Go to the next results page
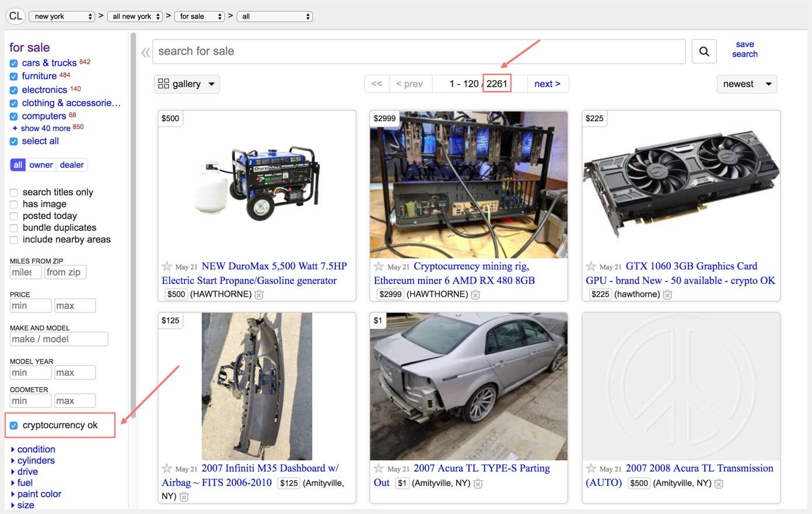Screen dimensions: 812x514 pyautogui.click(x=547, y=83)
